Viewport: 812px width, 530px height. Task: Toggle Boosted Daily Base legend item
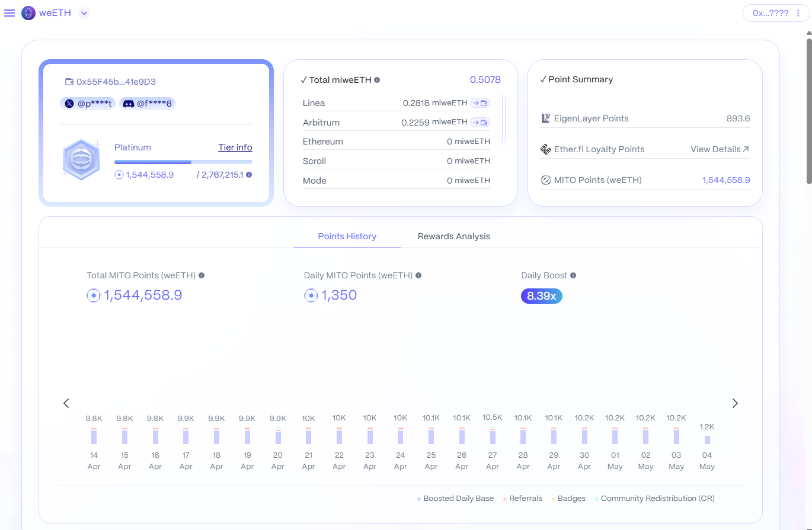pos(455,499)
